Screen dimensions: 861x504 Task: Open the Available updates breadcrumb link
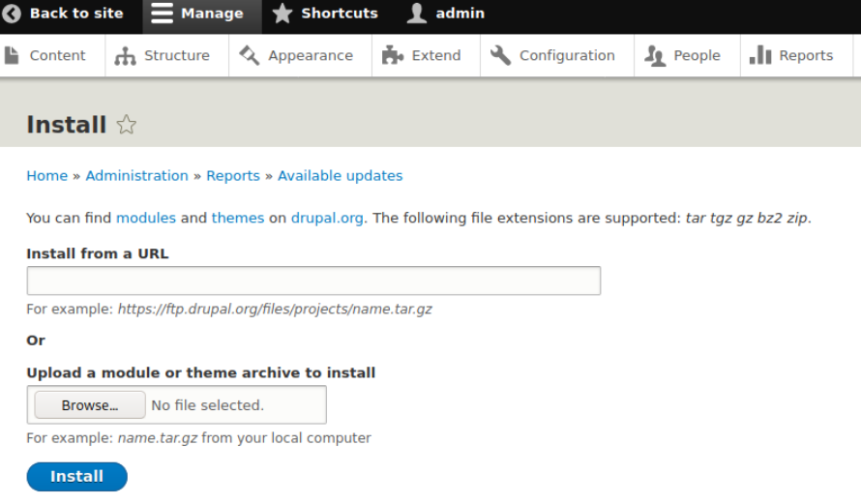pyautogui.click(x=340, y=176)
